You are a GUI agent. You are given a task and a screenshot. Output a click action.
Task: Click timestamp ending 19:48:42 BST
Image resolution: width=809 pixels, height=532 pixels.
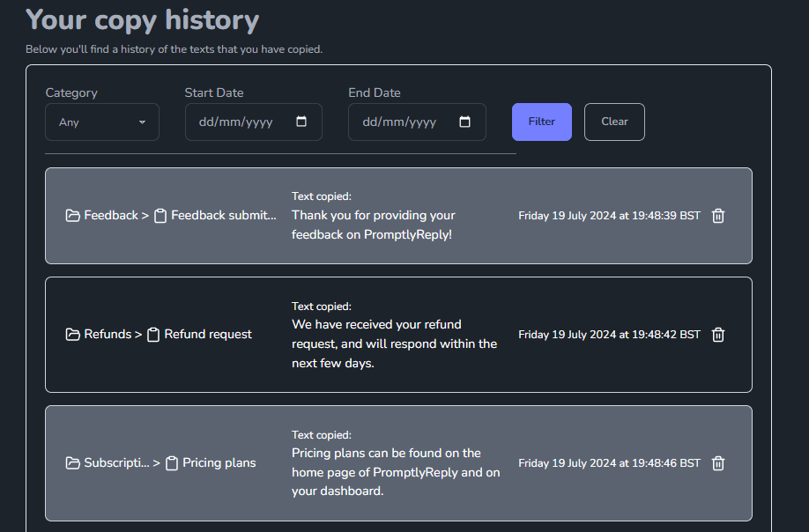(609, 335)
